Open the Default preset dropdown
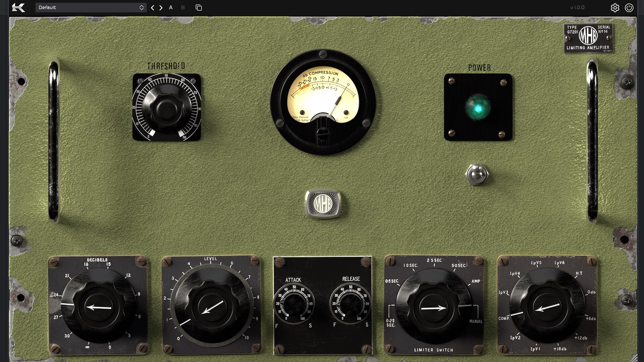The width and height of the screenshot is (644, 362). click(91, 7)
